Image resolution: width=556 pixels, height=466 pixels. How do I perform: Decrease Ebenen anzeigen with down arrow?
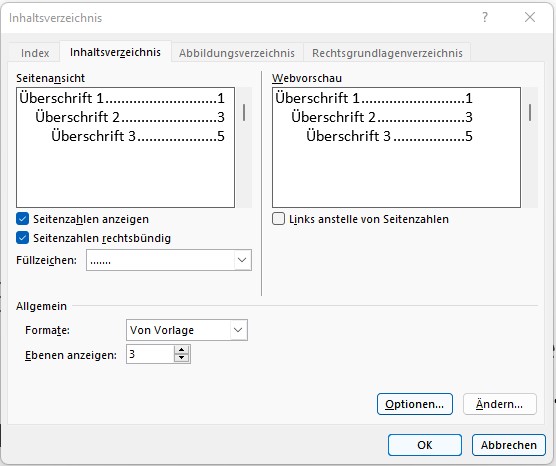click(182, 358)
